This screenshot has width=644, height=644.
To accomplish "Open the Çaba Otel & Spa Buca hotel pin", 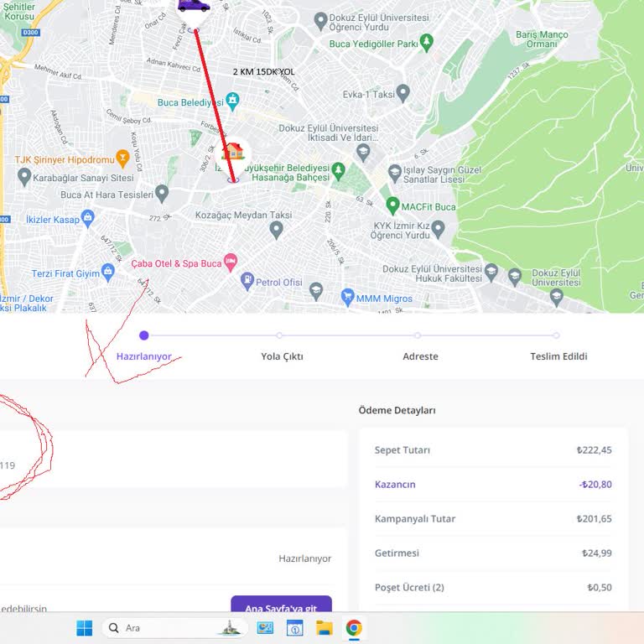I will 231,262.
